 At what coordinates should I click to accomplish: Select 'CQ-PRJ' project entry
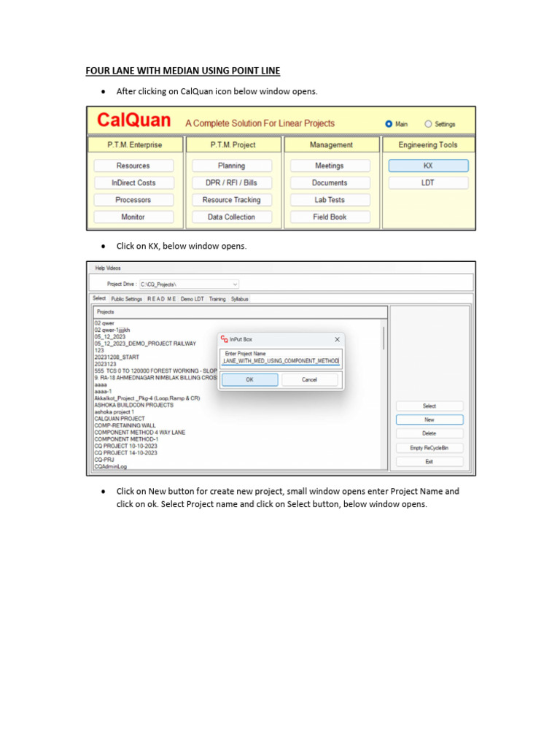click(x=104, y=460)
